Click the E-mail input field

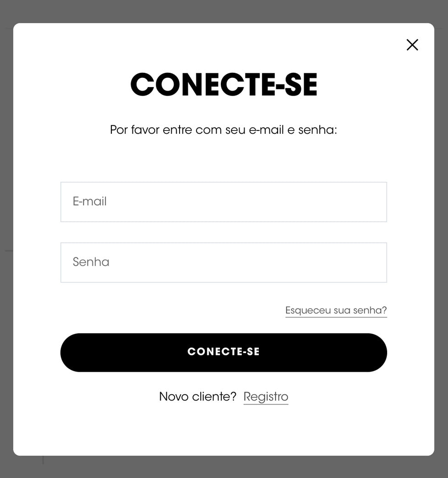point(224,202)
